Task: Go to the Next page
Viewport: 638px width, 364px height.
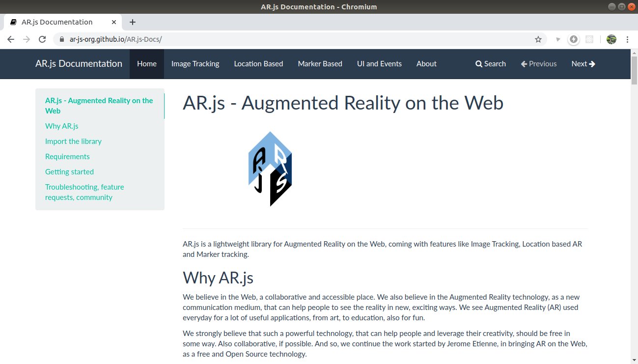Action: (583, 64)
